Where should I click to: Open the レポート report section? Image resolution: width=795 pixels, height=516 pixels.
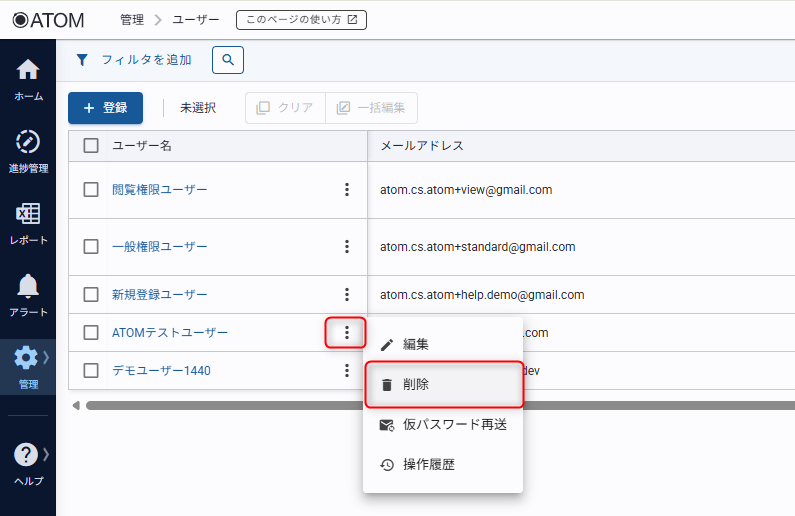tap(28, 222)
